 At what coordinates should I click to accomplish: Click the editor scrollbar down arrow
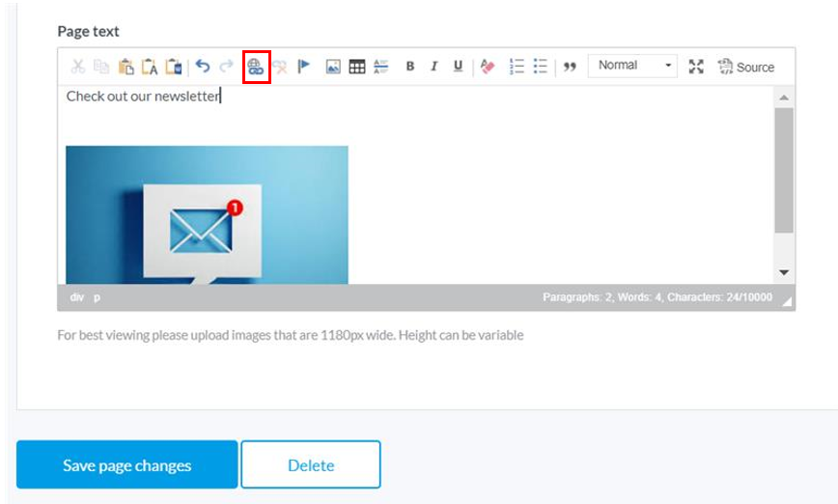pyautogui.click(x=784, y=272)
